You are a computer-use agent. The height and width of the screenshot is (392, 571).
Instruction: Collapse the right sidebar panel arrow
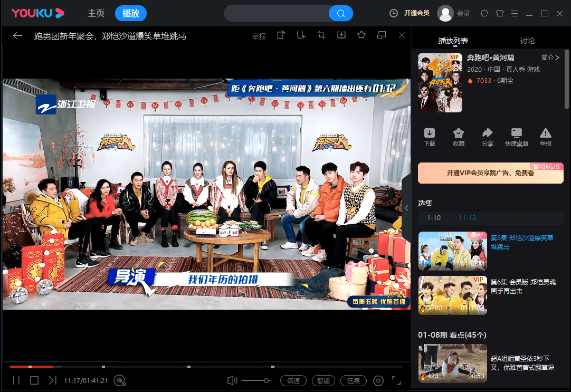point(406,208)
